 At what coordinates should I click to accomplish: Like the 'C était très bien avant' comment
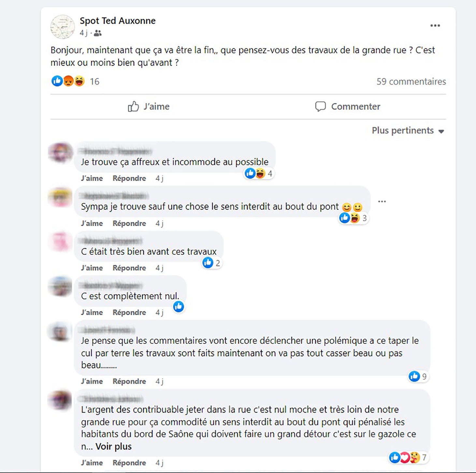point(92,268)
